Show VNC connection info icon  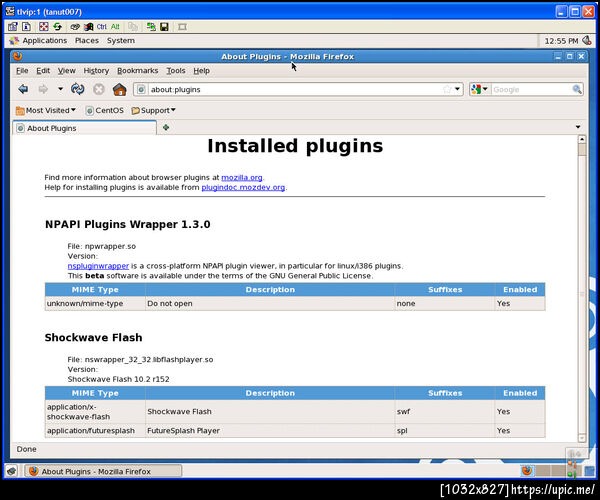(26, 26)
